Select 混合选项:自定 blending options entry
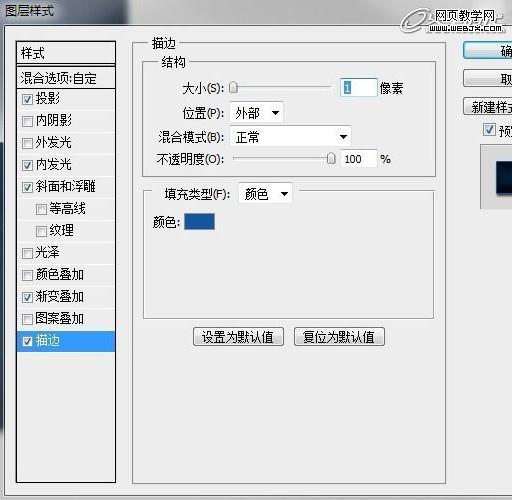 [x=66, y=78]
